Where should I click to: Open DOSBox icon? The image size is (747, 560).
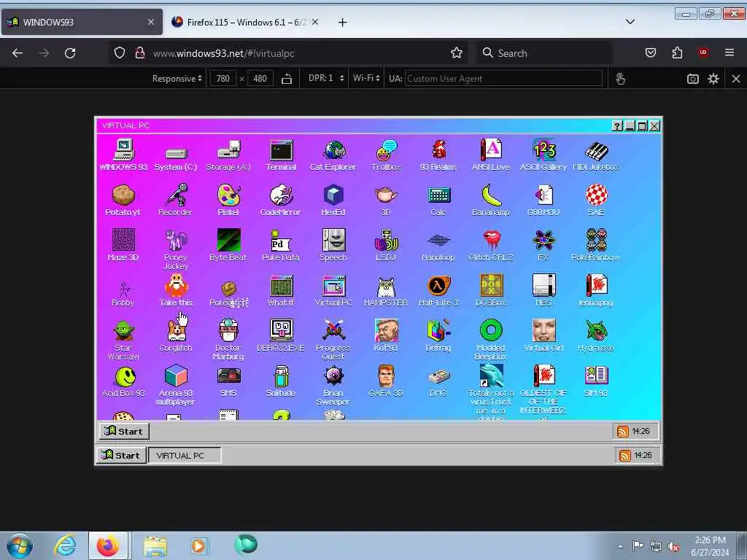pyautogui.click(x=491, y=290)
